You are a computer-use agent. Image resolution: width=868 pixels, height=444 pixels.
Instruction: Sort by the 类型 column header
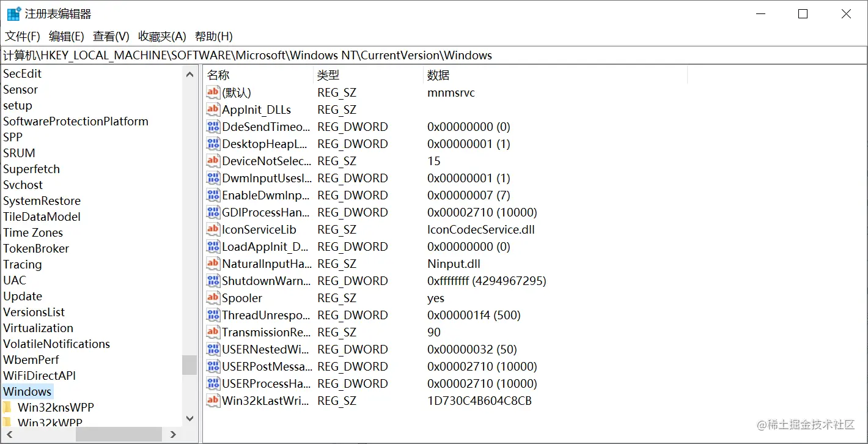click(367, 75)
